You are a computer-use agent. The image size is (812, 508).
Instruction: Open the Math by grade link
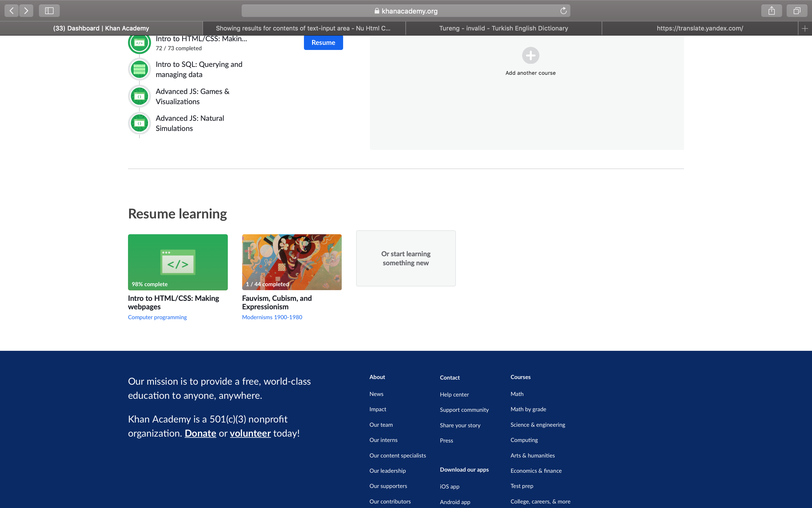(528, 409)
